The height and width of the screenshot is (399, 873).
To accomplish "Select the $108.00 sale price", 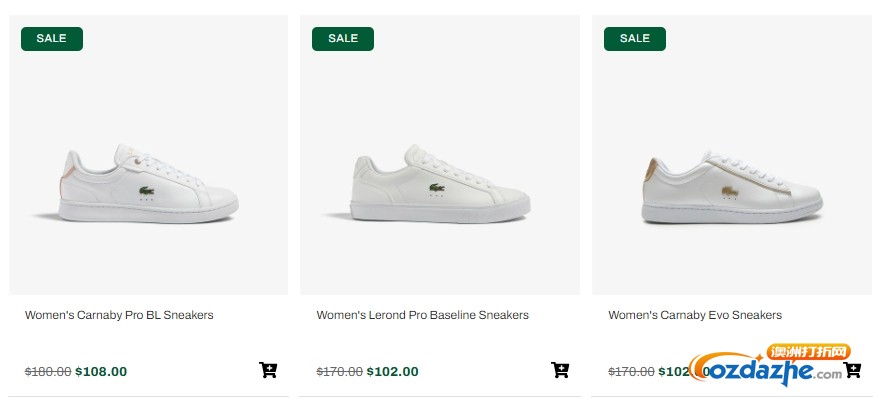I will pyautogui.click(x=101, y=371).
